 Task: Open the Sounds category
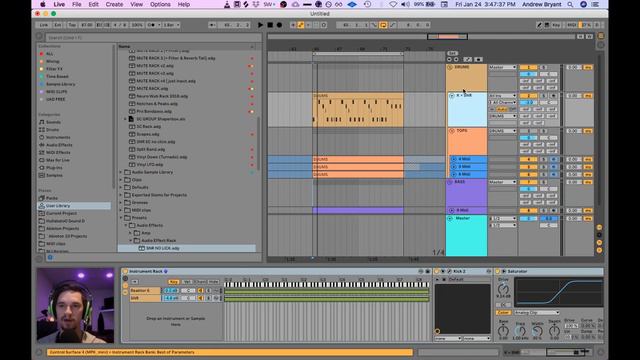[x=53, y=122]
